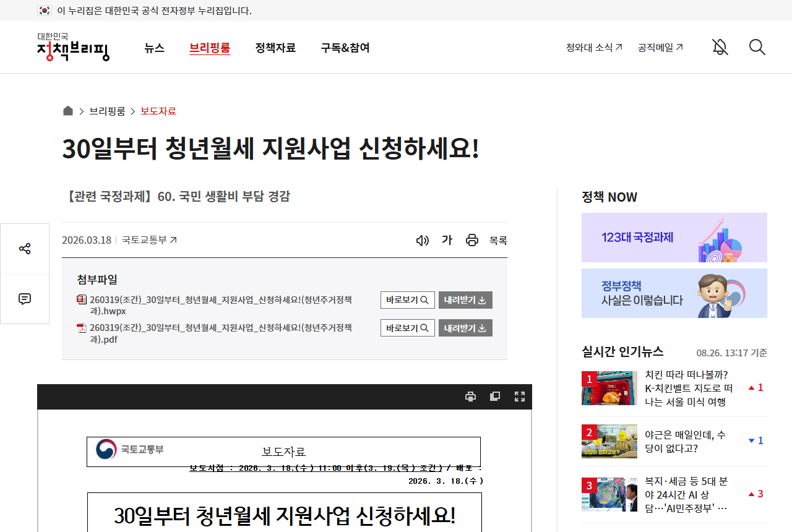
Task: Click the muted notification bell icon
Action: (720, 47)
